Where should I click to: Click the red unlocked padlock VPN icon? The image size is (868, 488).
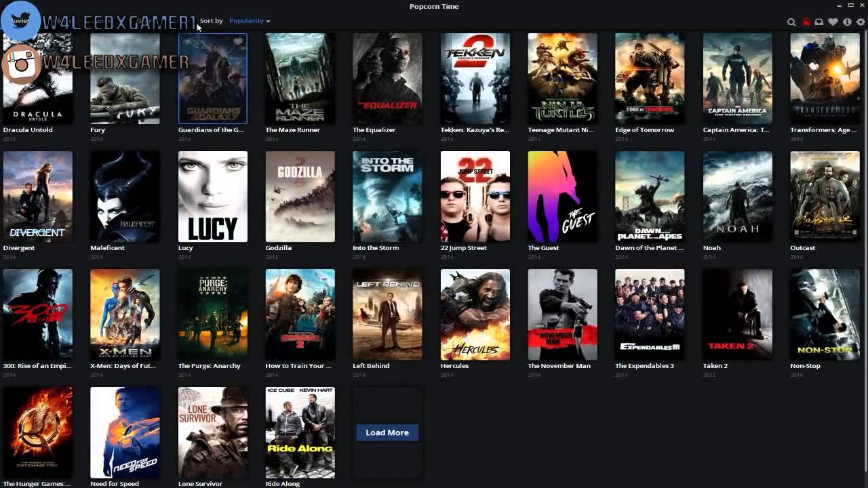[x=806, y=22]
